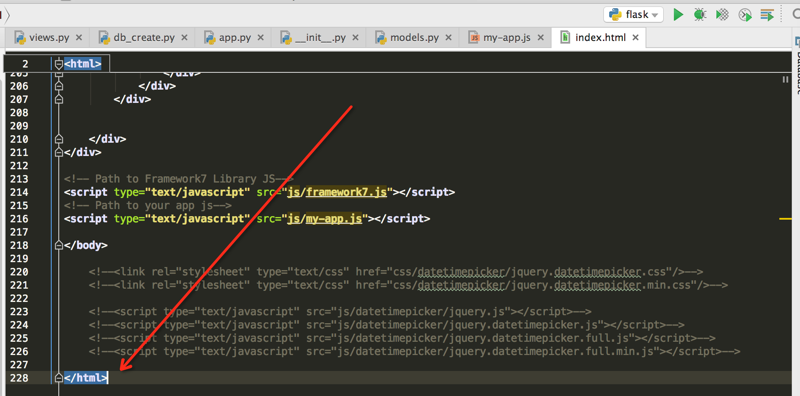Click the 'Path to your app js' comment
800x396 pixels.
147,205
